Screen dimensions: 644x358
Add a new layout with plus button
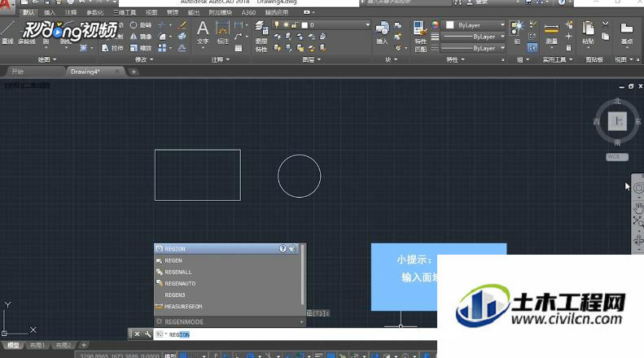point(84,345)
